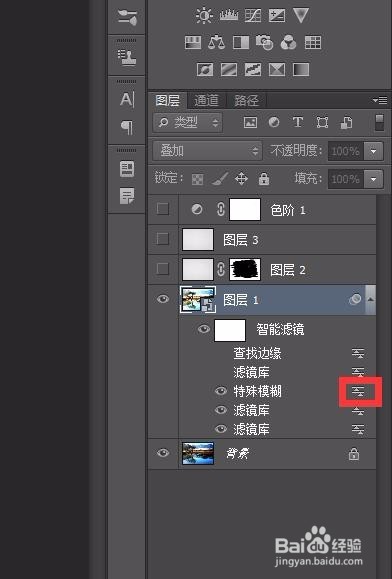This screenshot has width=392, height=579.
Task: Select the 智能滤镜 filter mask thumbnail
Action: point(230,330)
